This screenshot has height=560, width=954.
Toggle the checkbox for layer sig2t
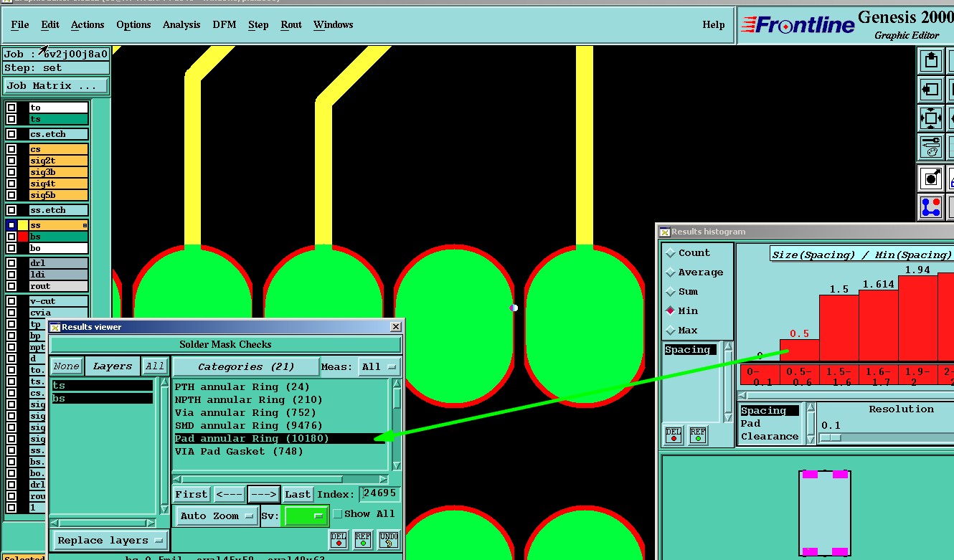(11, 161)
